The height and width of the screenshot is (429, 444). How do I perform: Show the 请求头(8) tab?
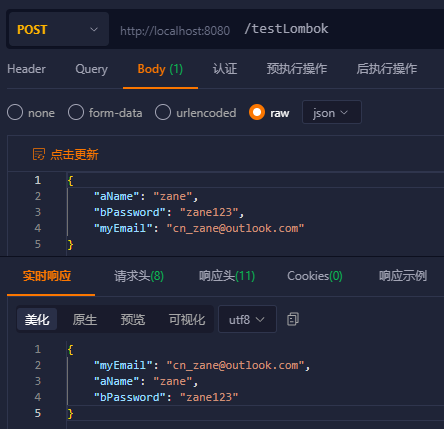tap(139, 276)
